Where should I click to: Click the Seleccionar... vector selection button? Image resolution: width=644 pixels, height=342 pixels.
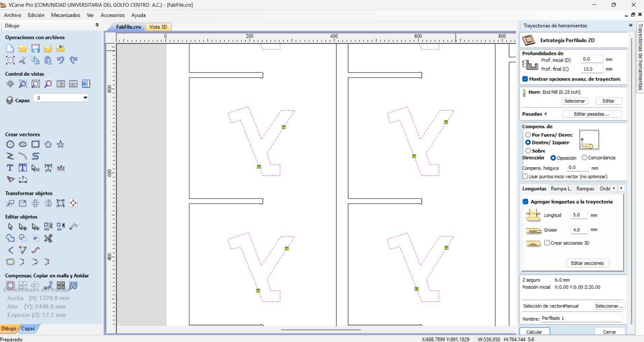click(x=609, y=306)
